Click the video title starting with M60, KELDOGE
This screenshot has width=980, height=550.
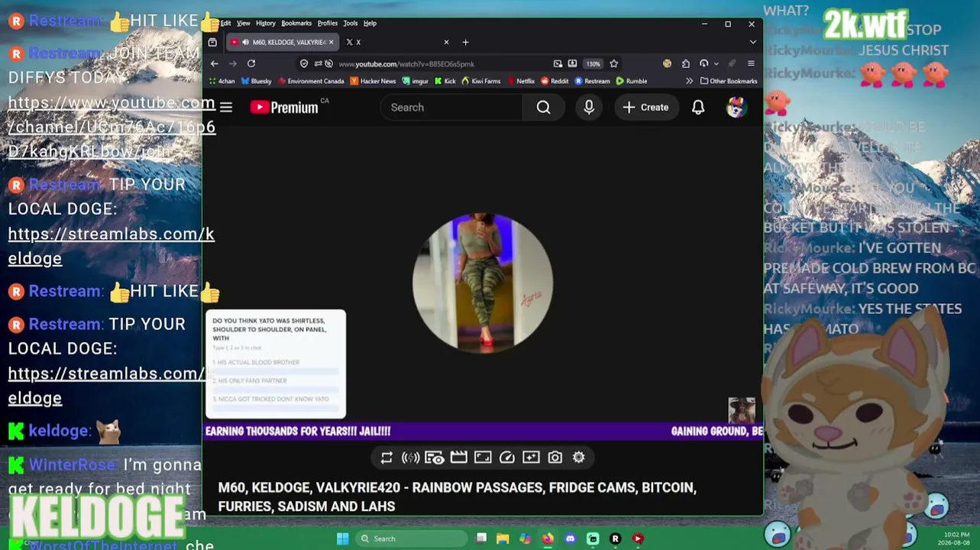pyautogui.click(x=457, y=497)
